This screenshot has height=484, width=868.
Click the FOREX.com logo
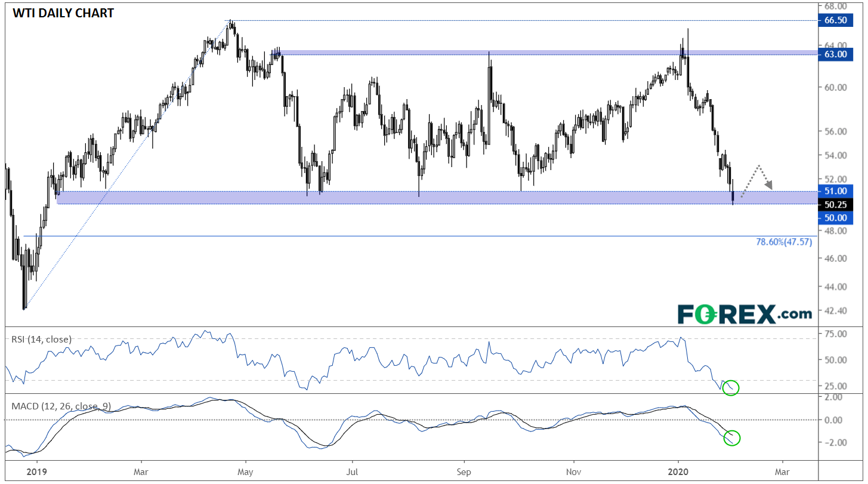(745, 313)
